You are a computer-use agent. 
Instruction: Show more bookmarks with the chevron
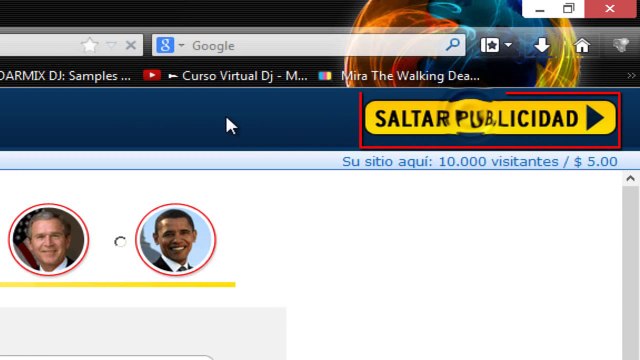click(x=631, y=76)
